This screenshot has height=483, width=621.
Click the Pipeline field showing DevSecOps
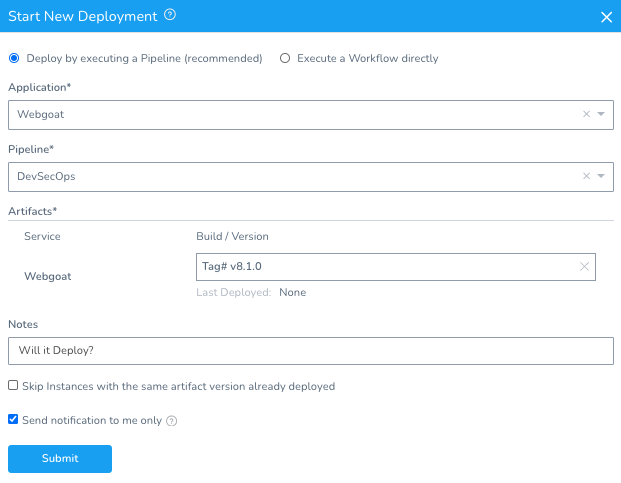(x=311, y=177)
